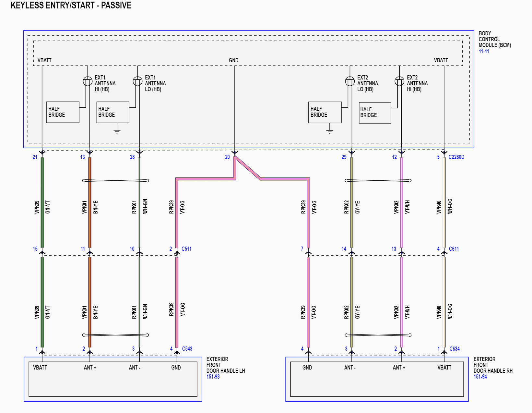Select the BODY CONTROL MODULE (BCM) title text

(495, 39)
